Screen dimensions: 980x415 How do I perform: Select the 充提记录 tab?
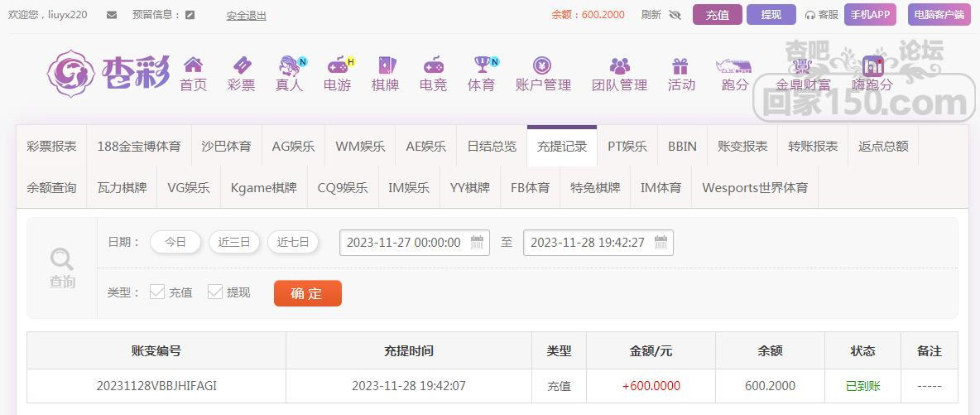point(562,147)
